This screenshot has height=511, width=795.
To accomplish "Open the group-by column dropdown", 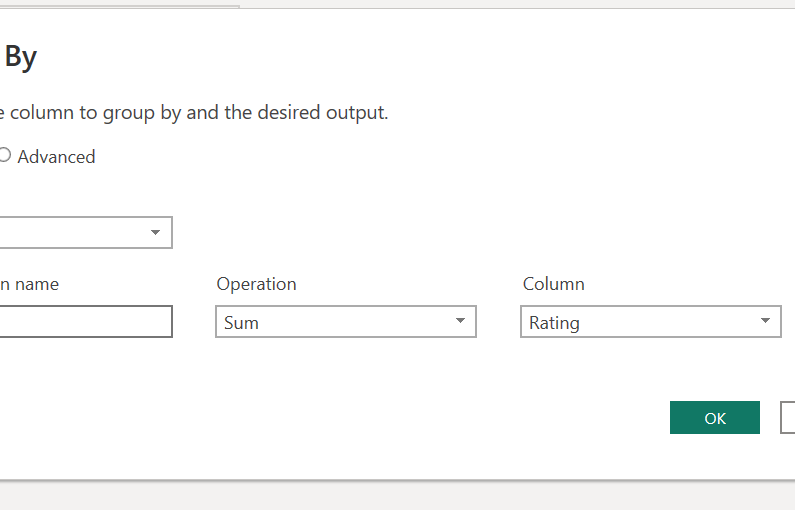I will point(86,233).
